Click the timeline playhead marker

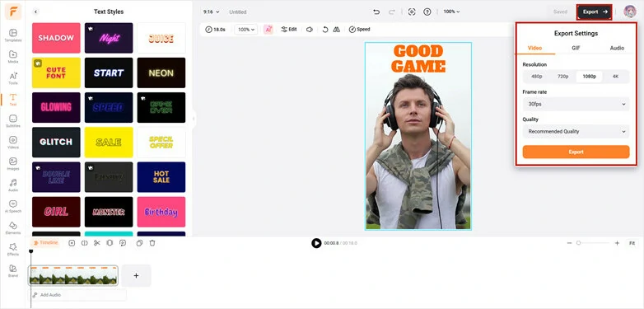click(30, 251)
